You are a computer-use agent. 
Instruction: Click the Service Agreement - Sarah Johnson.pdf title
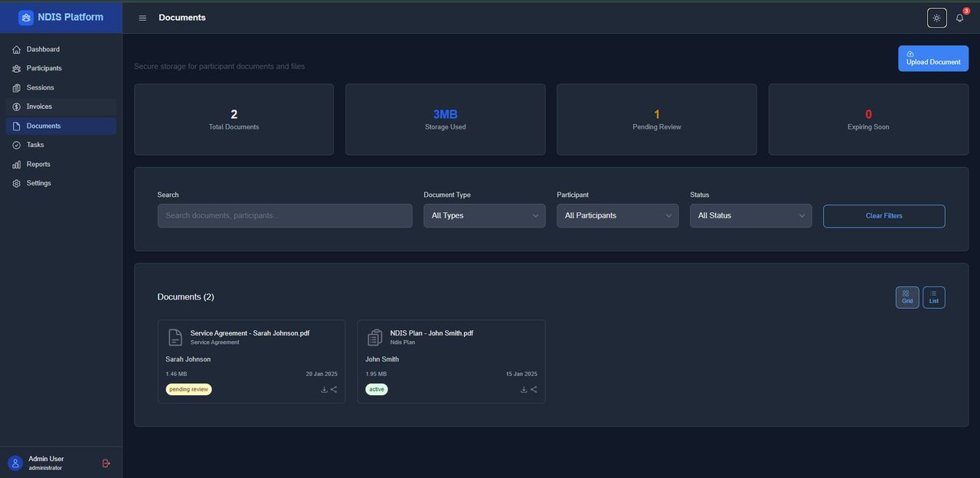250,333
